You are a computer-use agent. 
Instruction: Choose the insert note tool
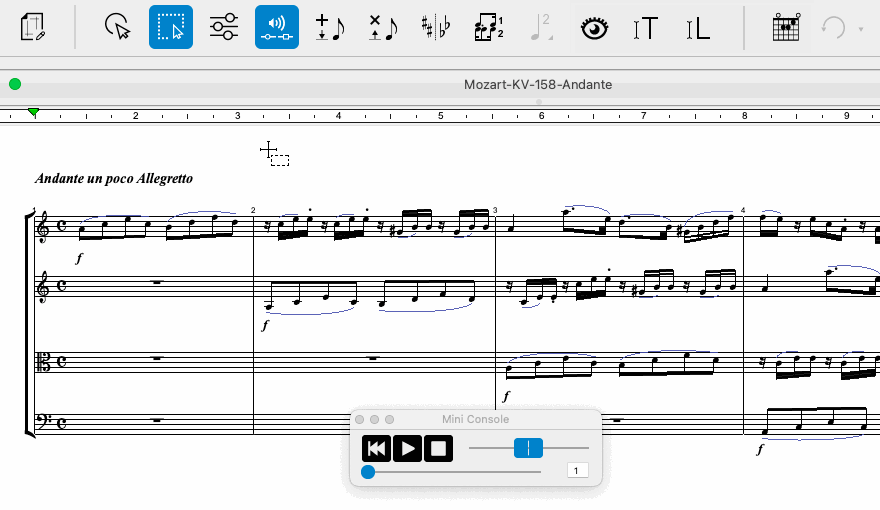(x=330, y=27)
